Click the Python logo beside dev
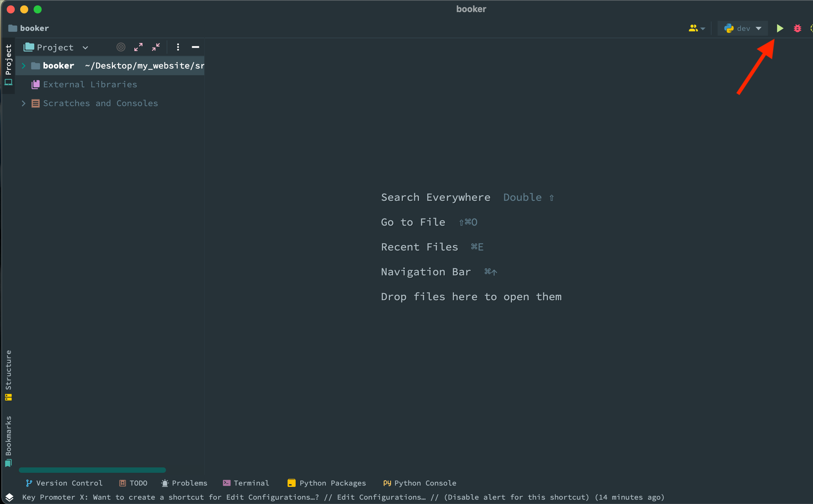The image size is (813, 504). point(729,28)
